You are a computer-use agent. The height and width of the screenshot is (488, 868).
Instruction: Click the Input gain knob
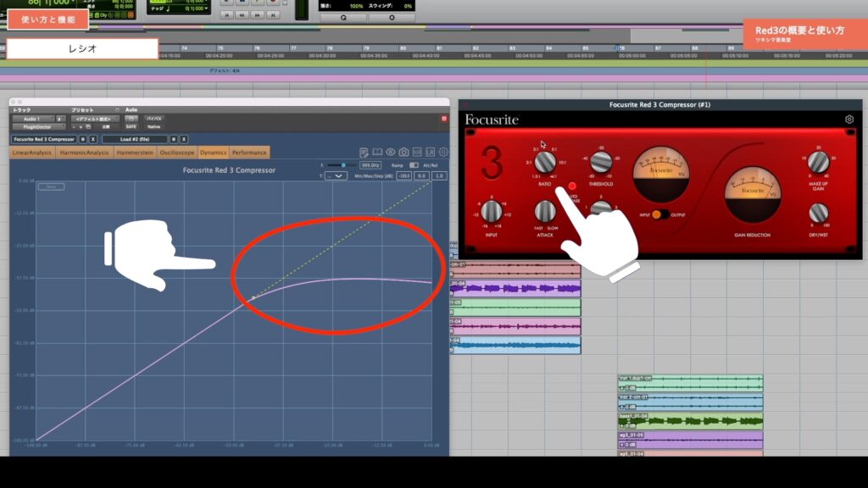pos(491,211)
